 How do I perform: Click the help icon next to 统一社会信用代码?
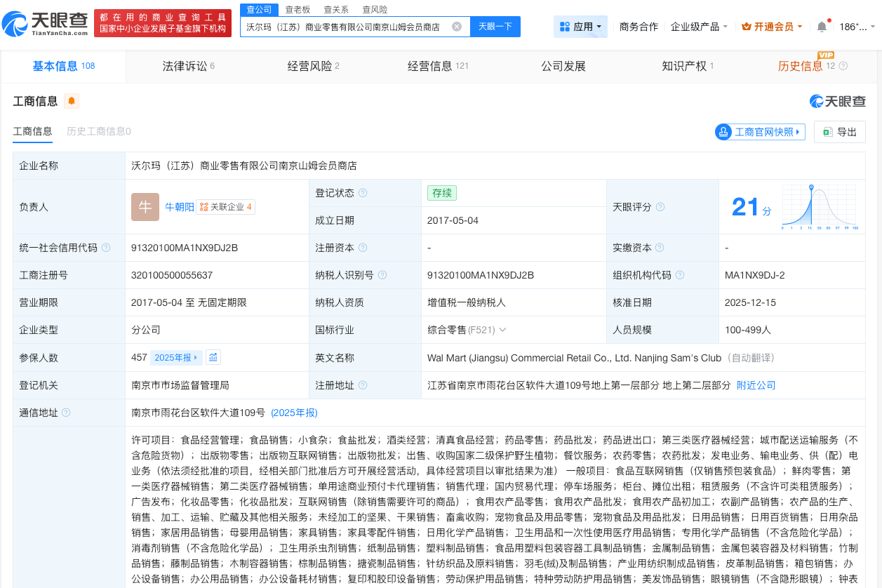pyautogui.click(x=106, y=248)
